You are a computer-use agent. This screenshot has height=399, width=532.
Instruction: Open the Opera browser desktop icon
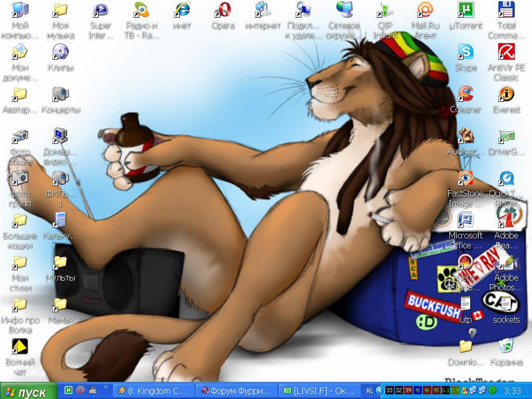tap(223, 10)
